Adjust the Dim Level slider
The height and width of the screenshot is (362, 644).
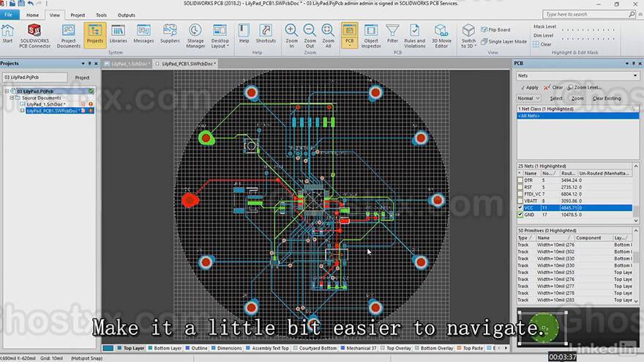[x=588, y=39]
